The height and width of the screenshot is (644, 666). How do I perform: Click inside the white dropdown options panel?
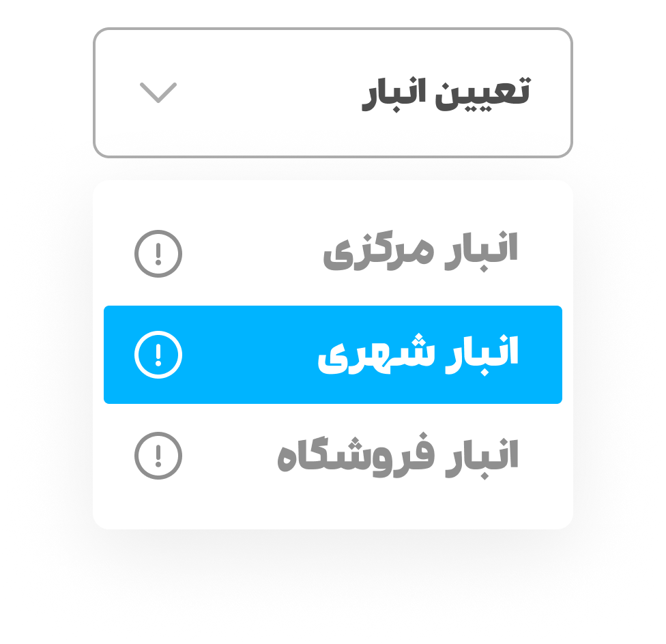pos(332,505)
